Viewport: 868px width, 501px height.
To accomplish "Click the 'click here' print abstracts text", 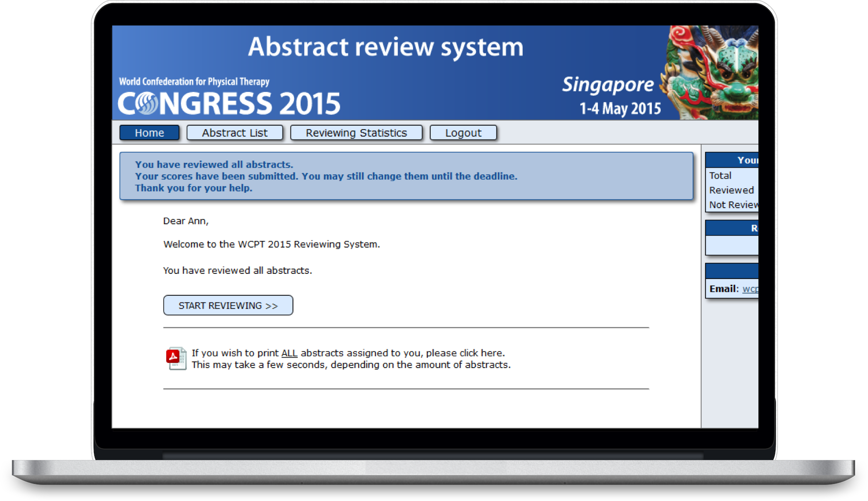I will tap(481, 353).
